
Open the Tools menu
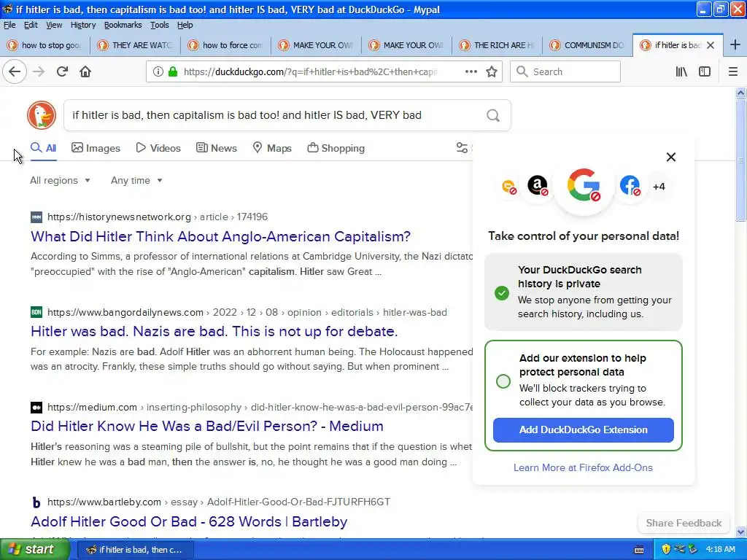pyautogui.click(x=160, y=25)
